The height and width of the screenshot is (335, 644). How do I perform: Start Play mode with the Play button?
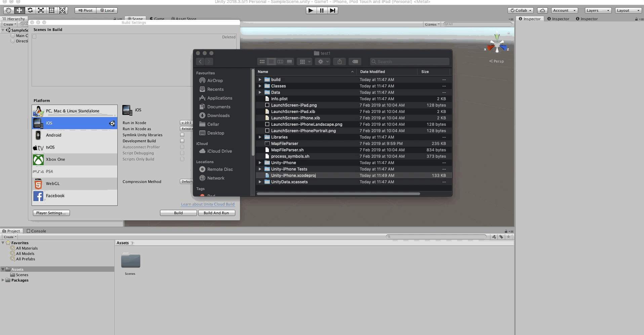point(311,10)
